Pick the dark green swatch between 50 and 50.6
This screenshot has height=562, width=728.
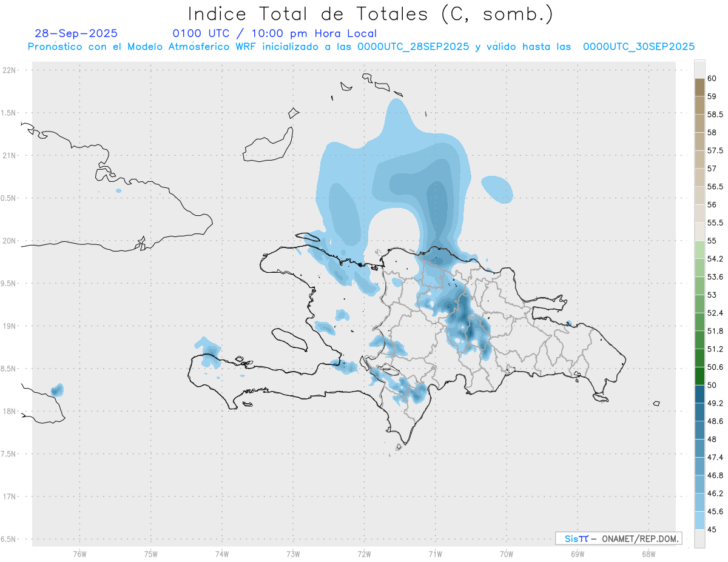pos(699,376)
